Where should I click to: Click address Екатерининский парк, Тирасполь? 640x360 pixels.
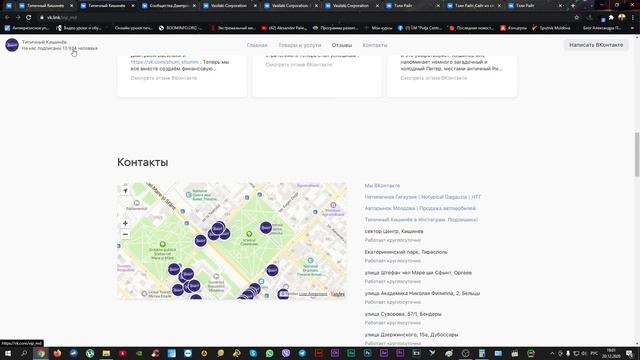(x=406, y=252)
